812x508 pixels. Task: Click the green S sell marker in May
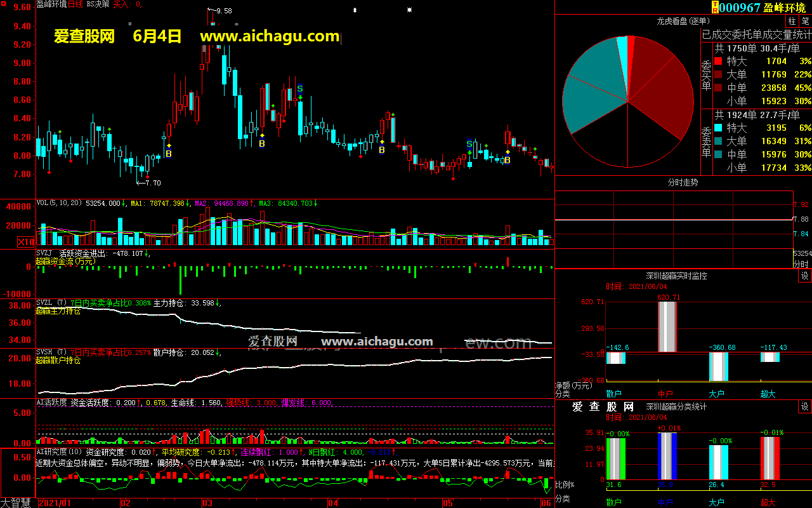(469, 144)
